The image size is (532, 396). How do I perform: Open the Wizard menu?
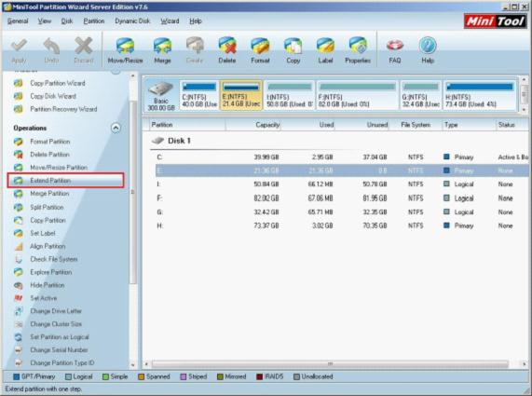[170, 21]
